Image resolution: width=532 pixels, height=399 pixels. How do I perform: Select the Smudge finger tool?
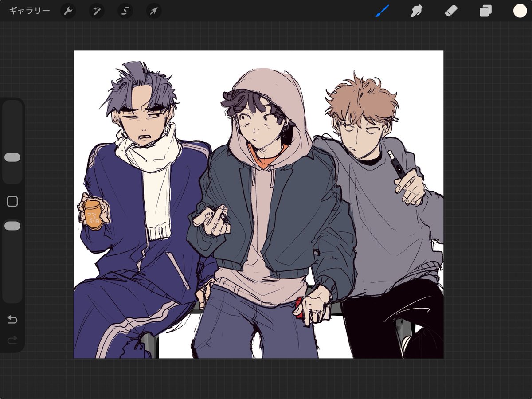coord(416,11)
